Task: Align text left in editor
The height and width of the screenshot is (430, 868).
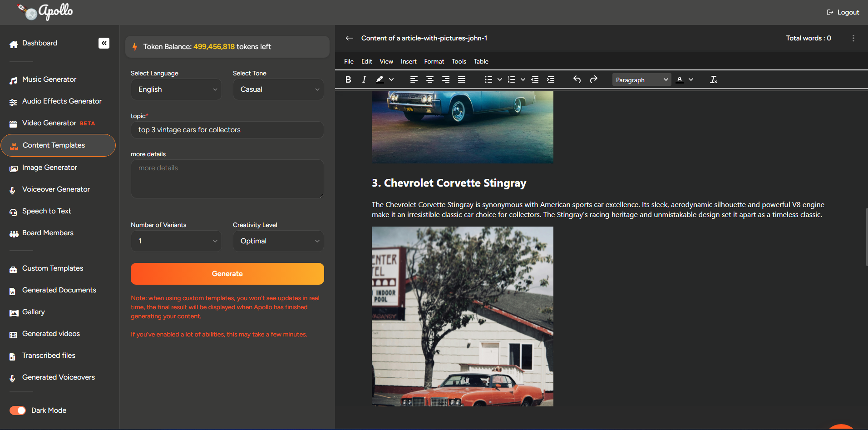Action: (414, 79)
